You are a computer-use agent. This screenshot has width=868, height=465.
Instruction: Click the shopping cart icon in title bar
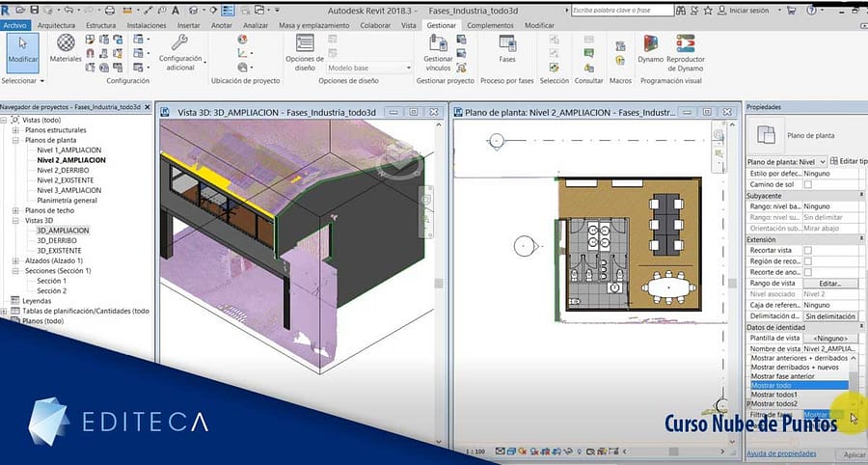tap(791, 10)
